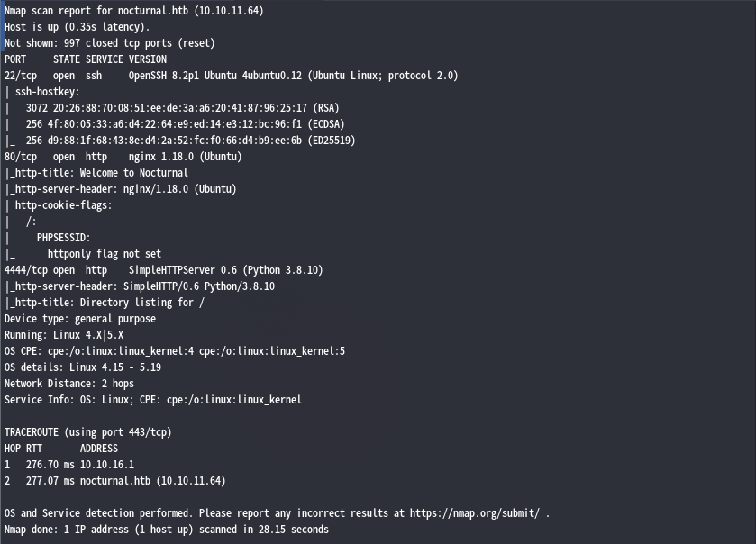This screenshot has width=756, height=544.
Task: Click the PHPSESSID cookie entry
Action: click(63, 238)
